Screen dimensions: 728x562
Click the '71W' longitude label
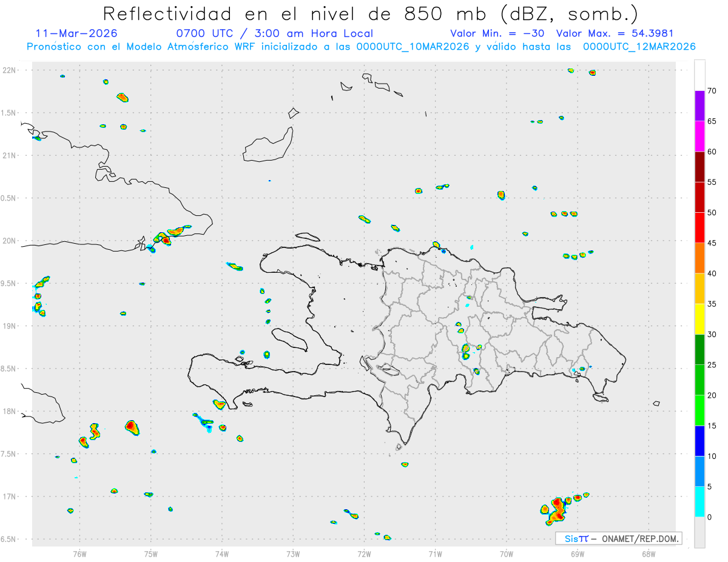point(435,554)
